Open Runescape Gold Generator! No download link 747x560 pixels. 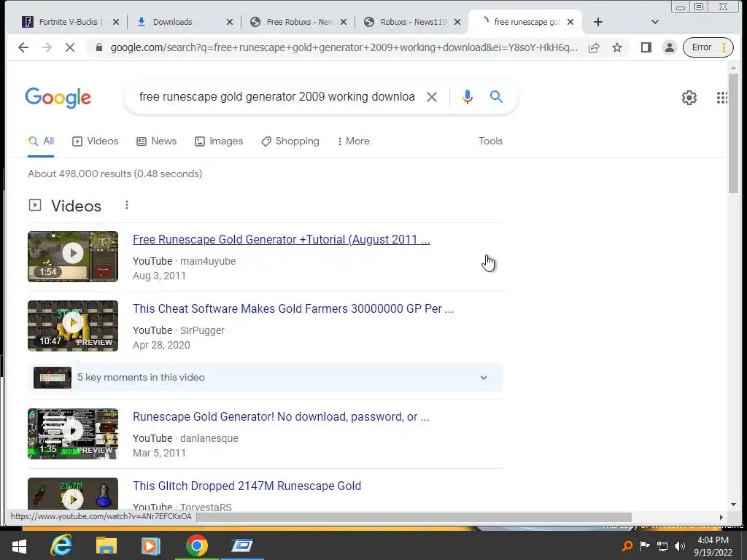point(281,416)
